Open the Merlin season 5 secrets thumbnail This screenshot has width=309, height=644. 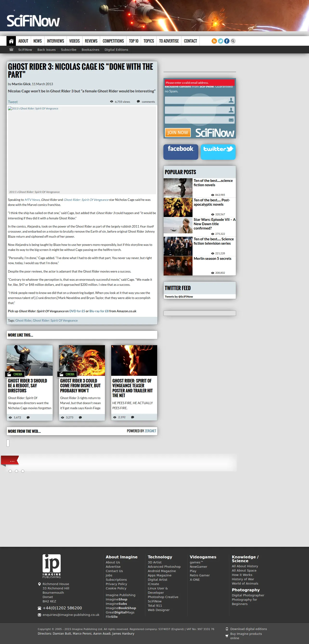pyautogui.click(x=178, y=266)
